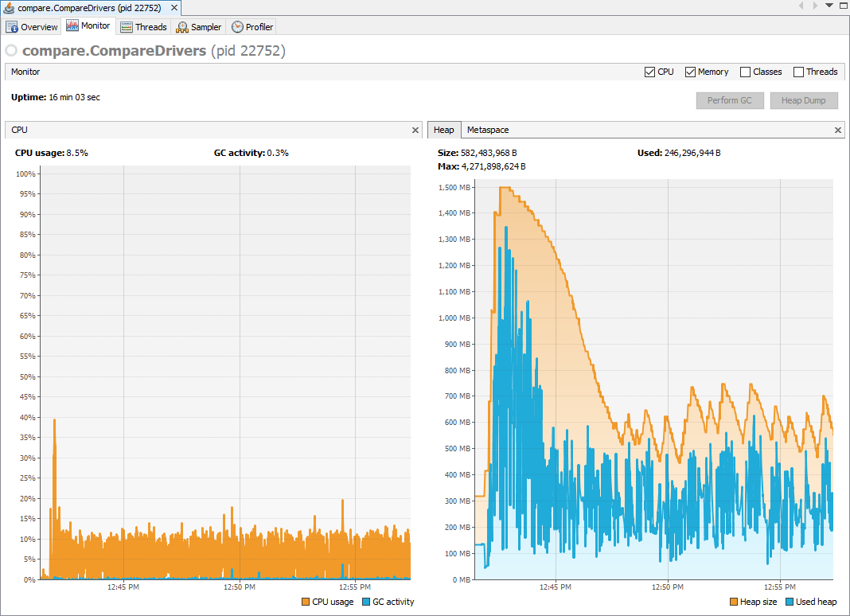
Task: Select the Overview tab icon
Action: coord(12,26)
